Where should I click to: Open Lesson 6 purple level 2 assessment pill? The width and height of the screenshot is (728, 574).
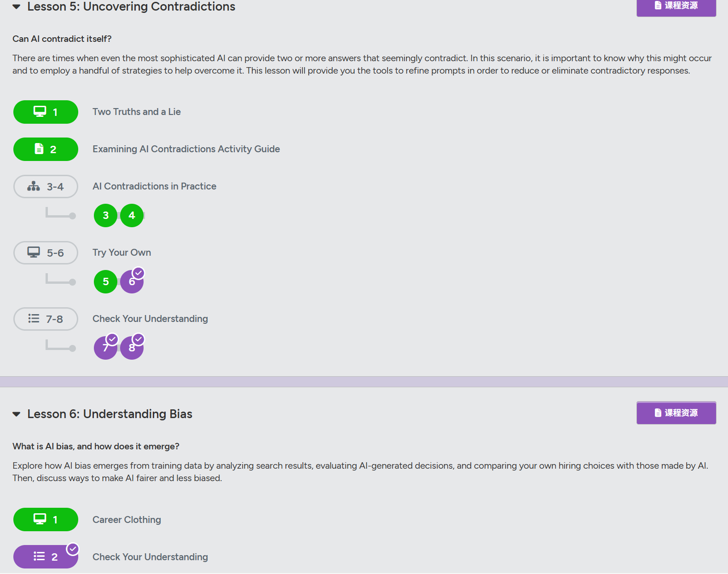click(x=46, y=557)
